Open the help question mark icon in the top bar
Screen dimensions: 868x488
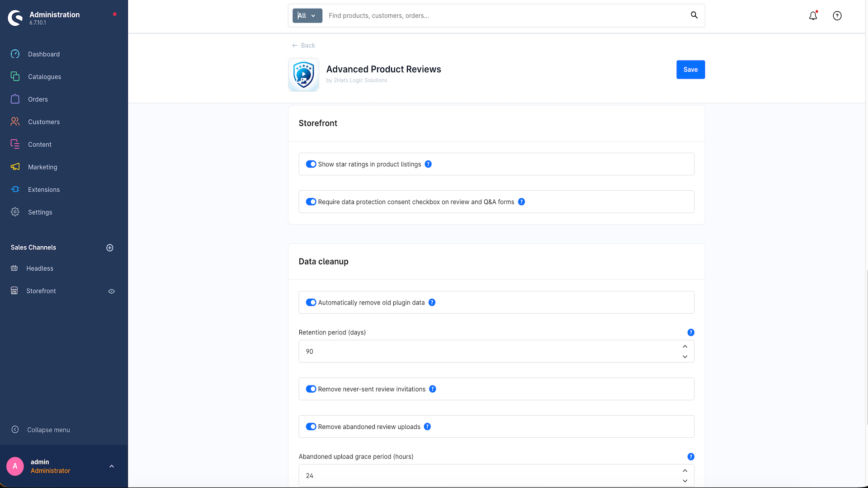point(837,16)
